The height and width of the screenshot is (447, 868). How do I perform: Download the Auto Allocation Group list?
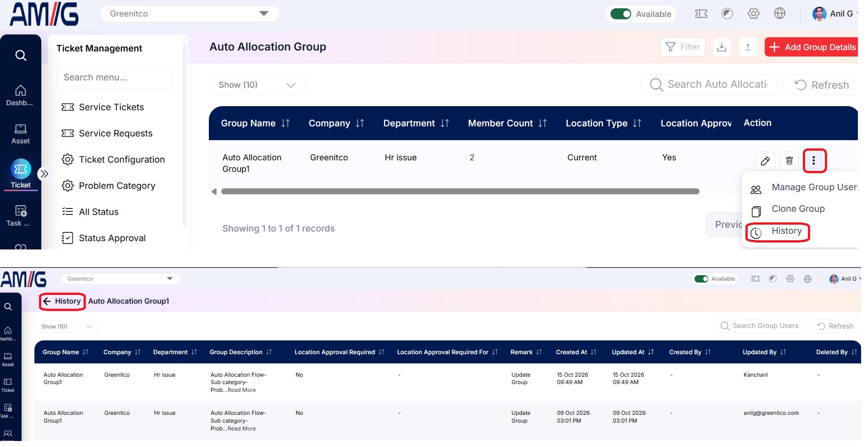pos(722,47)
